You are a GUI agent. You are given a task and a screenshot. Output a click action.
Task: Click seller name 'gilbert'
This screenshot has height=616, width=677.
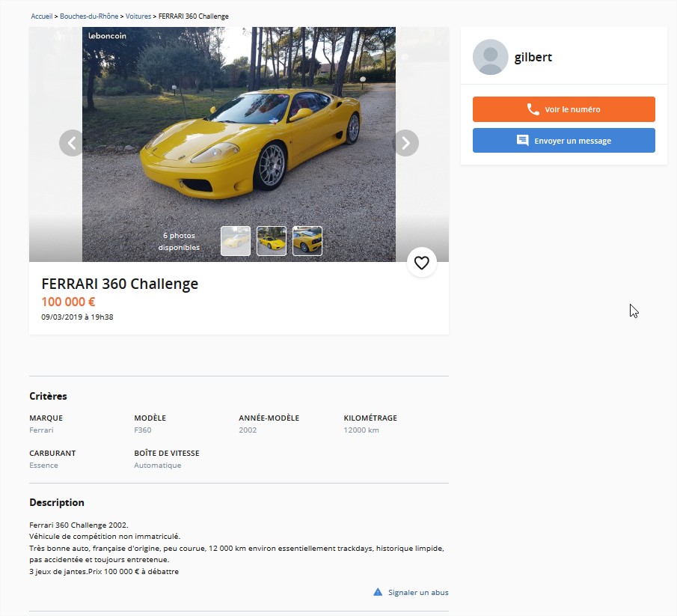coord(533,57)
